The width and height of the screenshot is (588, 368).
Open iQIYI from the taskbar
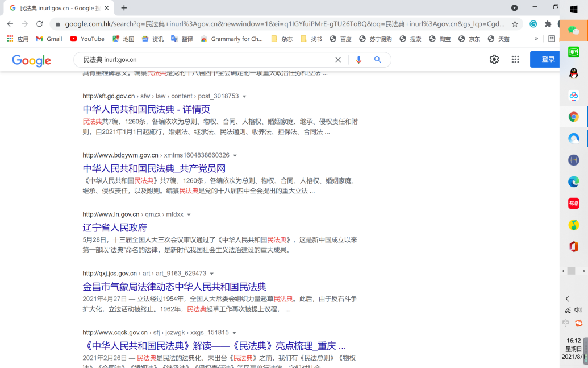(x=573, y=52)
